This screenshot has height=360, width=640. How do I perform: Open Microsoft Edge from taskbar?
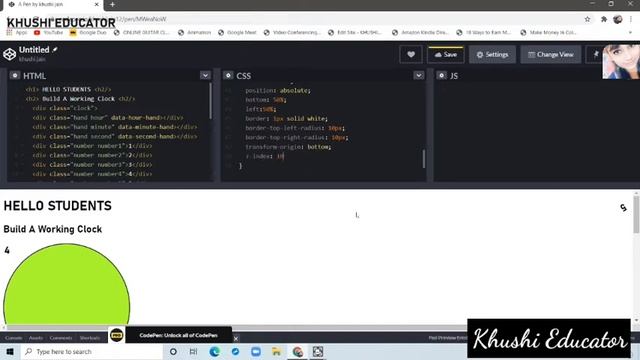pyautogui.click(x=214, y=351)
